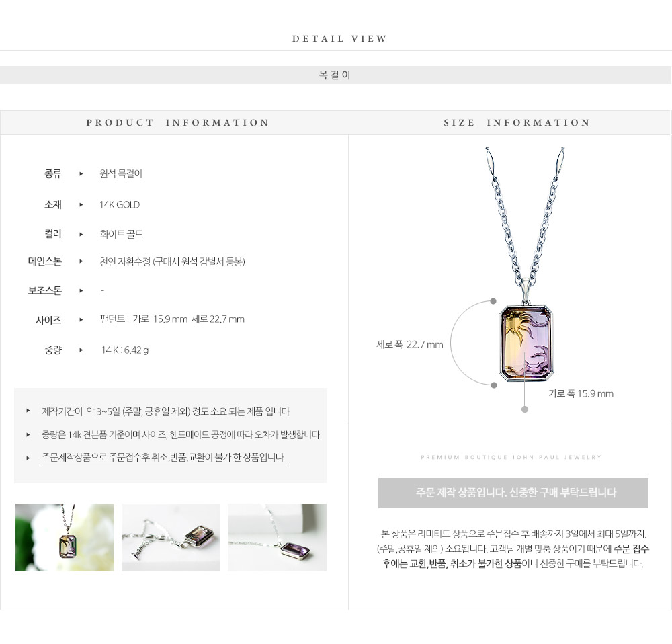Click the arrow bullet next to 종류
Screen dimensions: 672x644
tap(81, 173)
